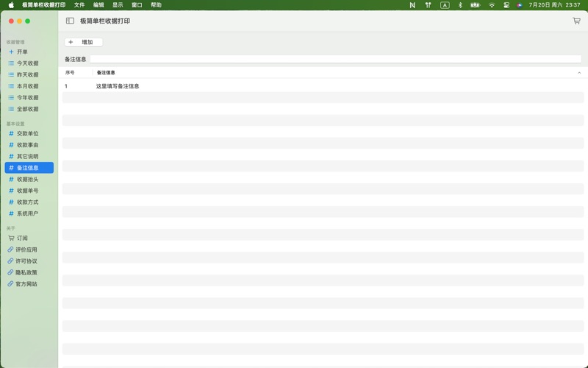Screen dimensions: 588x368
Task: Show 昨天收据 list
Action: 29,74
